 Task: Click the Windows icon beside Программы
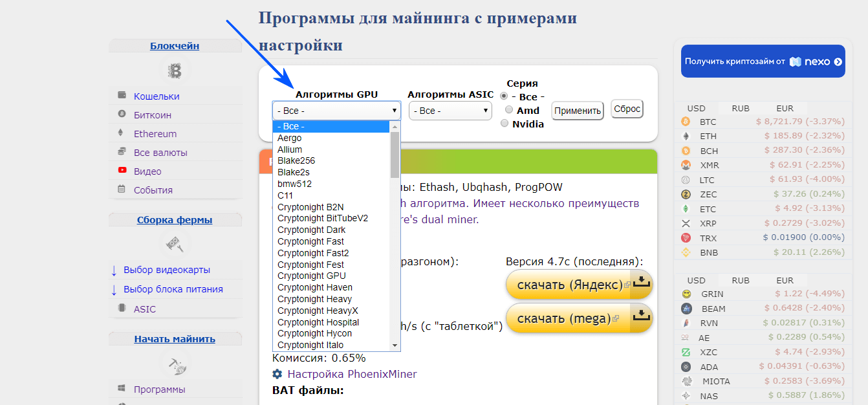[x=122, y=389]
